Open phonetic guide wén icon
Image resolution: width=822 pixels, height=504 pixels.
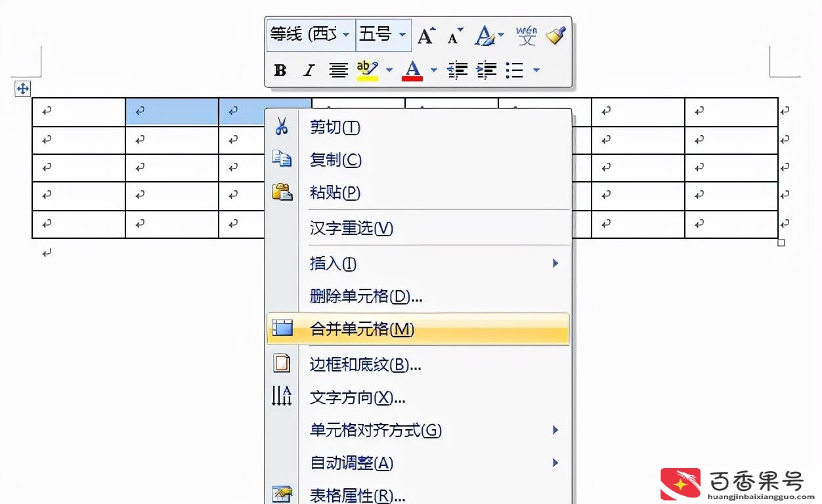click(527, 35)
